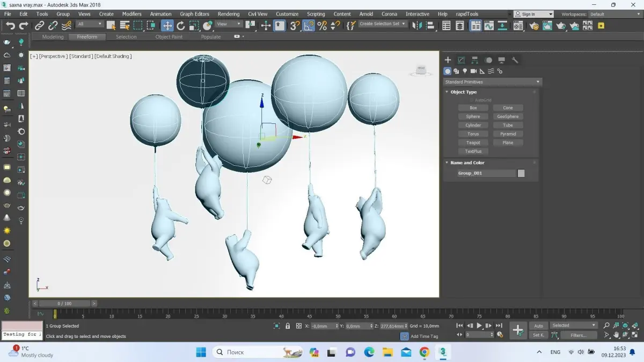Switch to the Utilities wrench tab
The image size is (644, 362).
click(515, 60)
